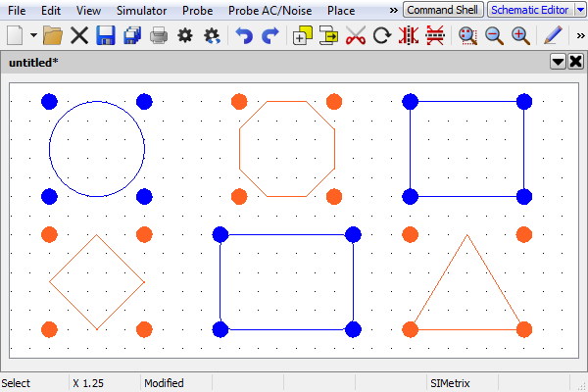Click the scissors Cut icon

point(356,36)
